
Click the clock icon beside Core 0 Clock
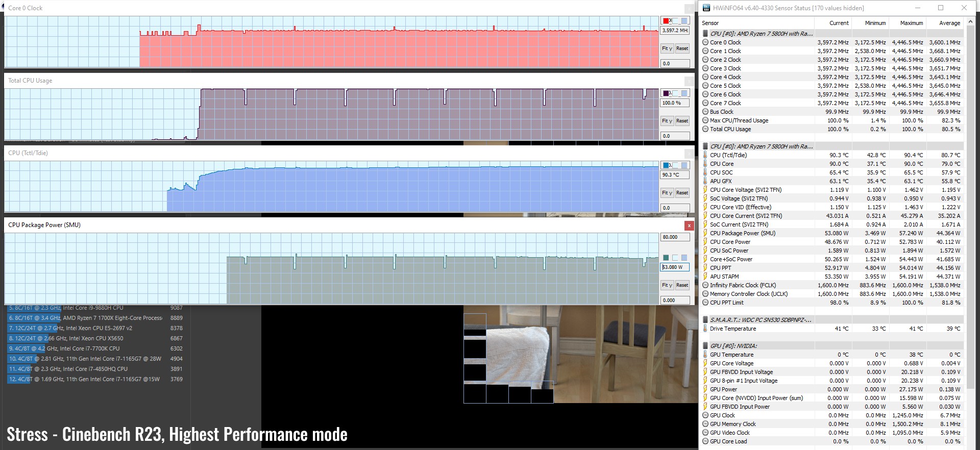[x=705, y=42]
